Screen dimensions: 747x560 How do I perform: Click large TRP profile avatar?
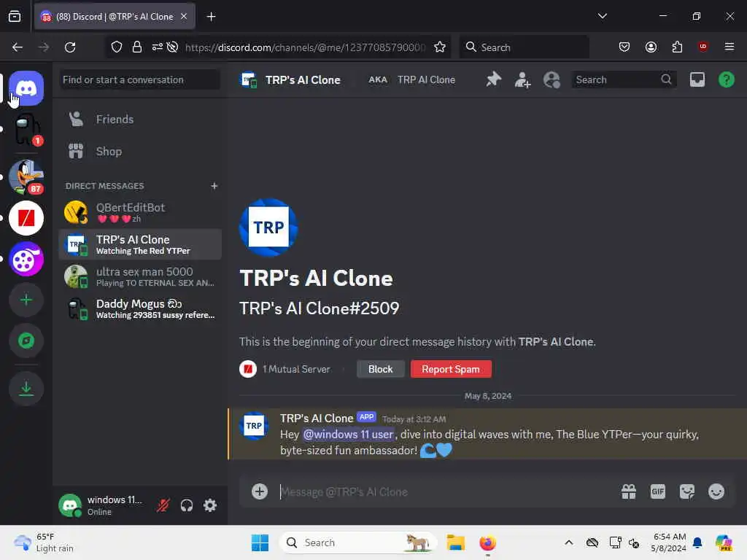pyautogui.click(x=268, y=227)
